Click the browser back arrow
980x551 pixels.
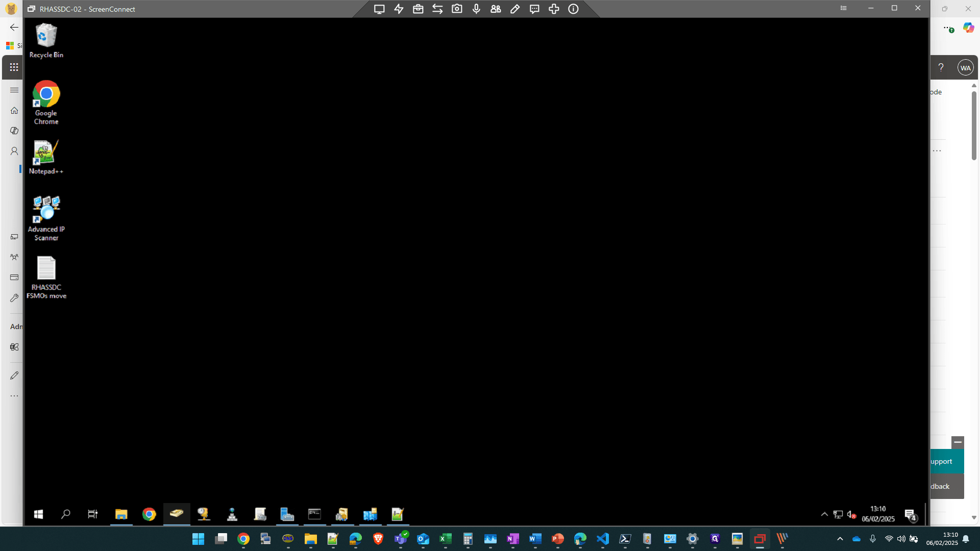pyautogui.click(x=14, y=28)
